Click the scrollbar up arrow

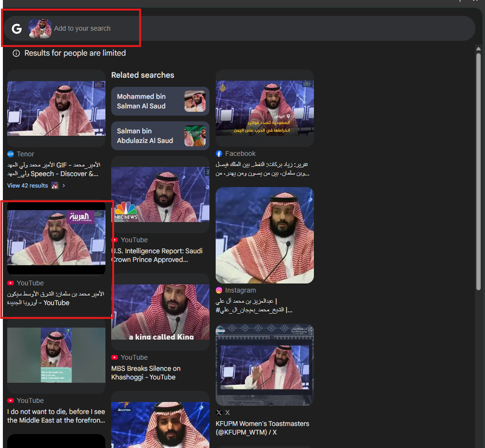tap(478, 48)
